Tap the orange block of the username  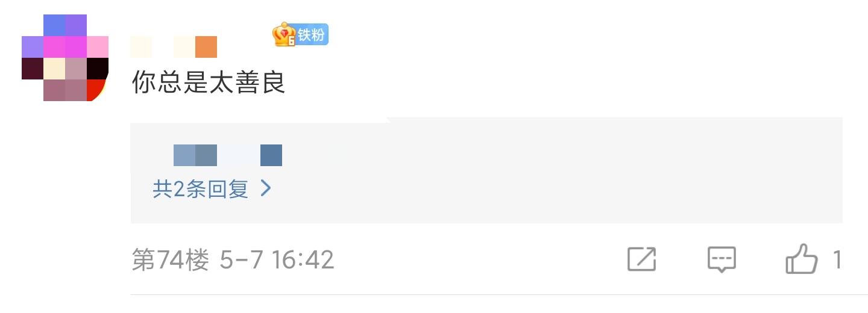(x=206, y=47)
